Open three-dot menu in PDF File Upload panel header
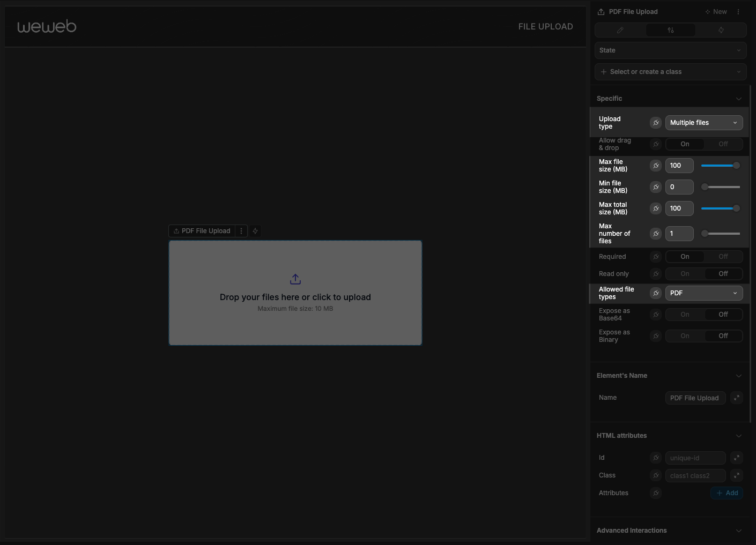 pos(738,12)
